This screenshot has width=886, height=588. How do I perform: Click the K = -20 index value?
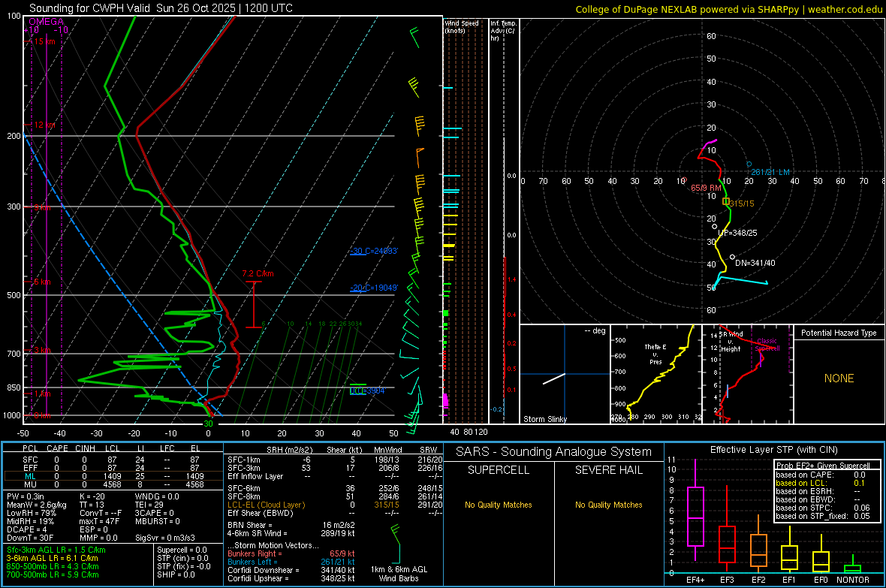pyautogui.click(x=92, y=496)
